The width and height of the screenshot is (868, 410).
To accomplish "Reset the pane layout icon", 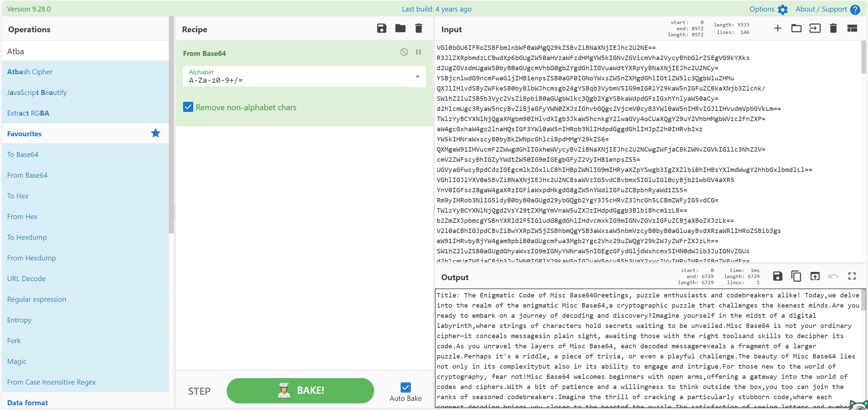I will 852,28.
